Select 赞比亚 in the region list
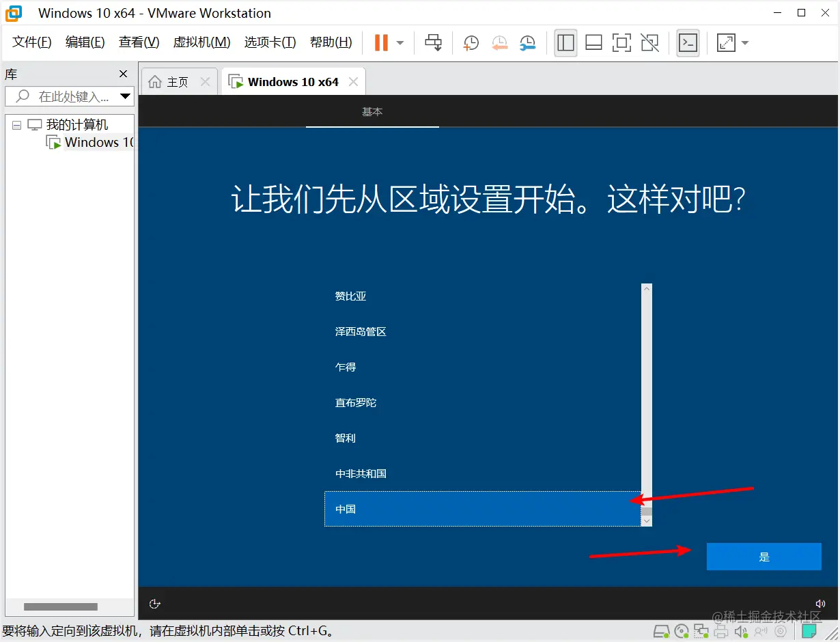Screen dimensions: 840x642 483,296
